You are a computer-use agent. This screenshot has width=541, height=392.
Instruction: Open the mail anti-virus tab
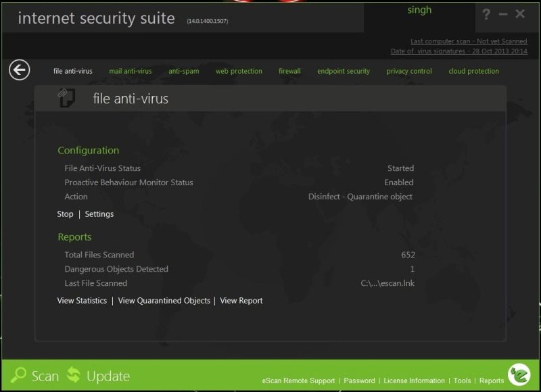point(131,71)
